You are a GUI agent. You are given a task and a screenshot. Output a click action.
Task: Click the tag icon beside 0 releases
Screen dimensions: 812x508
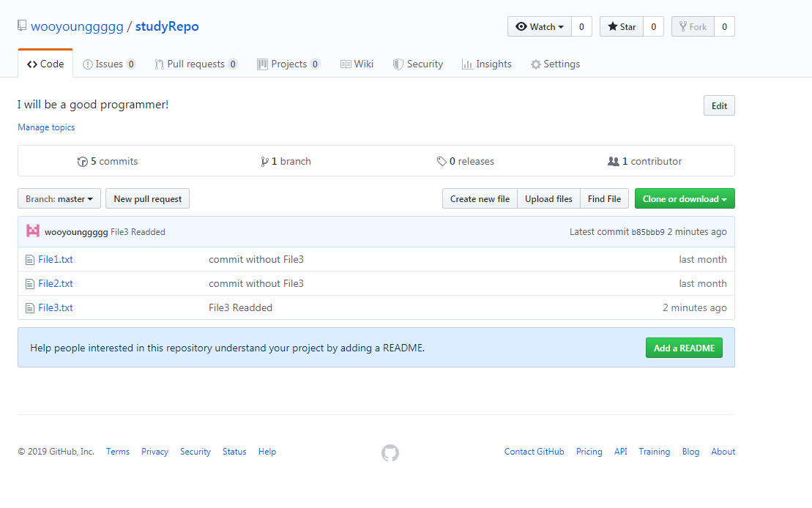tap(442, 162)
